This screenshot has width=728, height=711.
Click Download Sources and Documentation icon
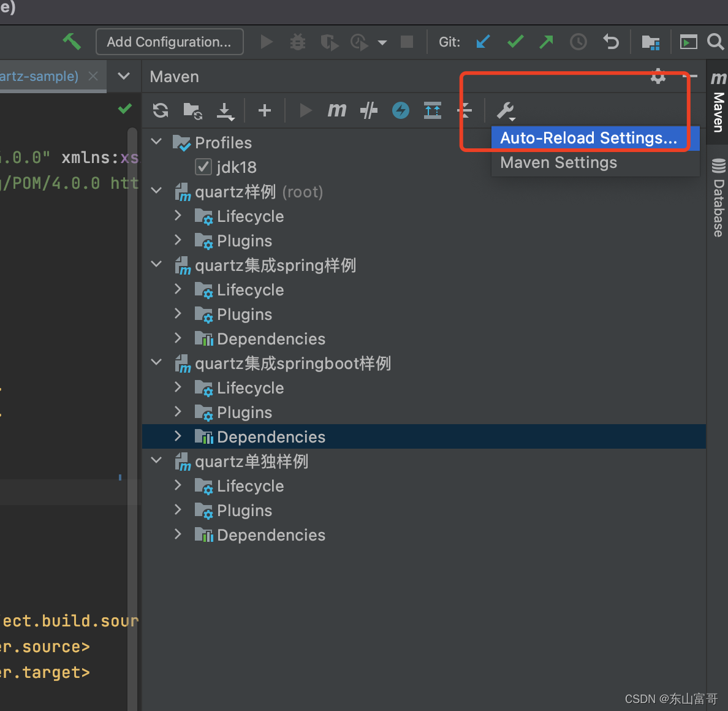click(x=226, y=112)
